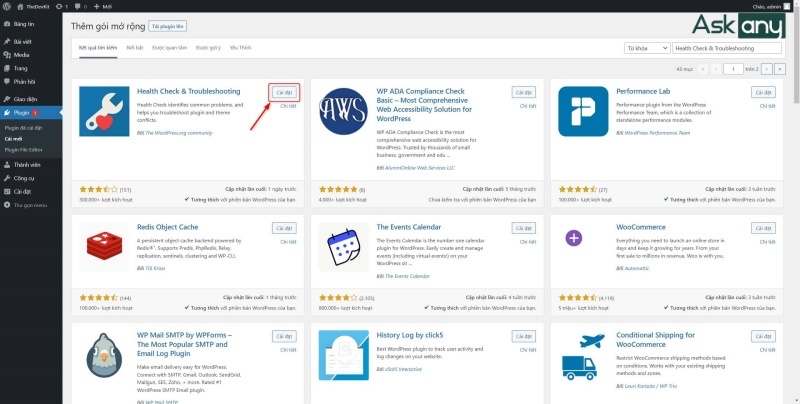Go to next results page arrow

[x=766, y=69]
